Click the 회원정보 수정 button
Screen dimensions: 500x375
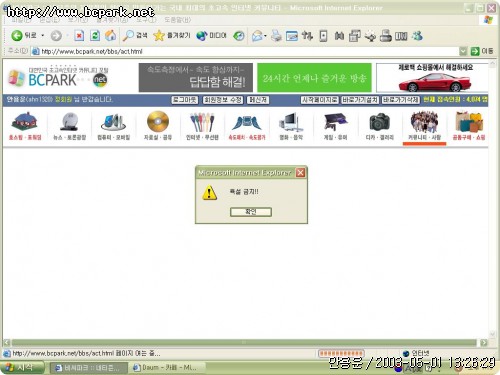click(x=223, y=100)
